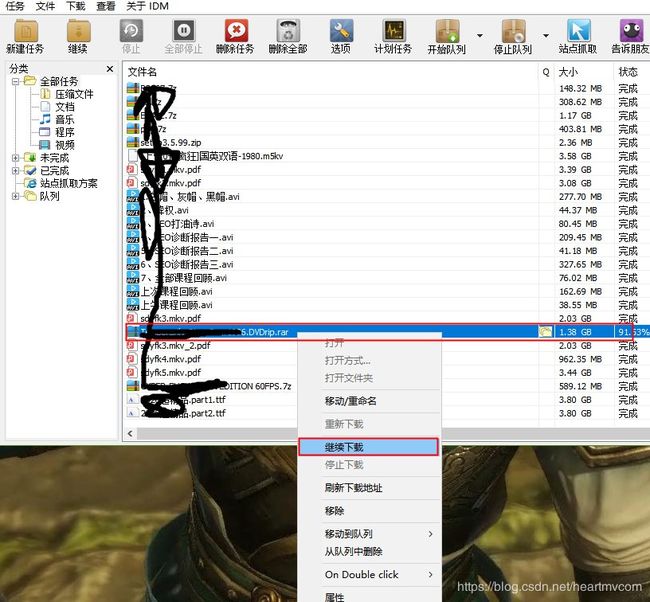The width and height of the screenshot is (650, 602).
Task: Open 移动到队列 submenu
Action: pyautogui.click(x=368, y=534)
